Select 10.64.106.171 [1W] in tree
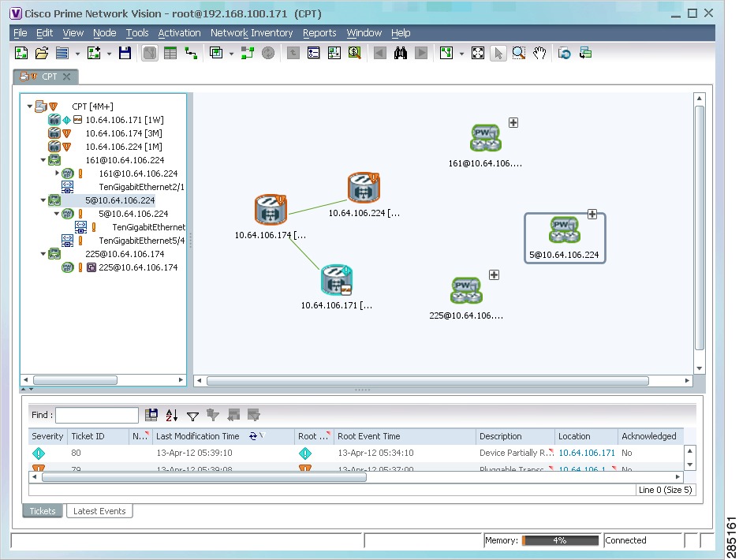 coord(125,120)
